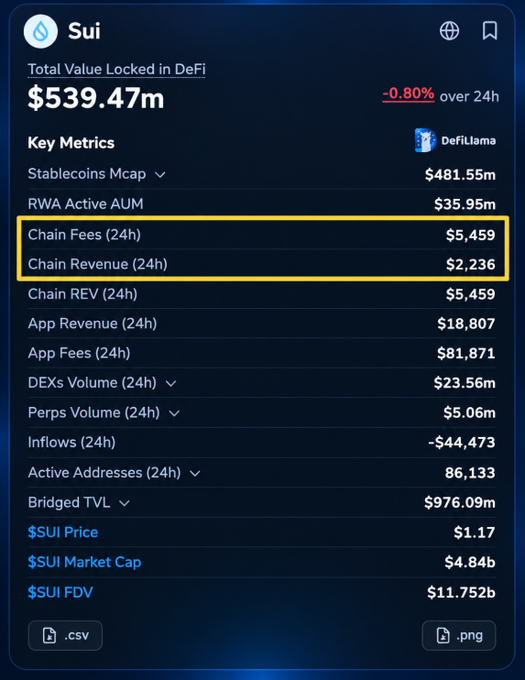525x680 pixels.
Task: Click the file icon in .png button
Action: pos(443,636)
